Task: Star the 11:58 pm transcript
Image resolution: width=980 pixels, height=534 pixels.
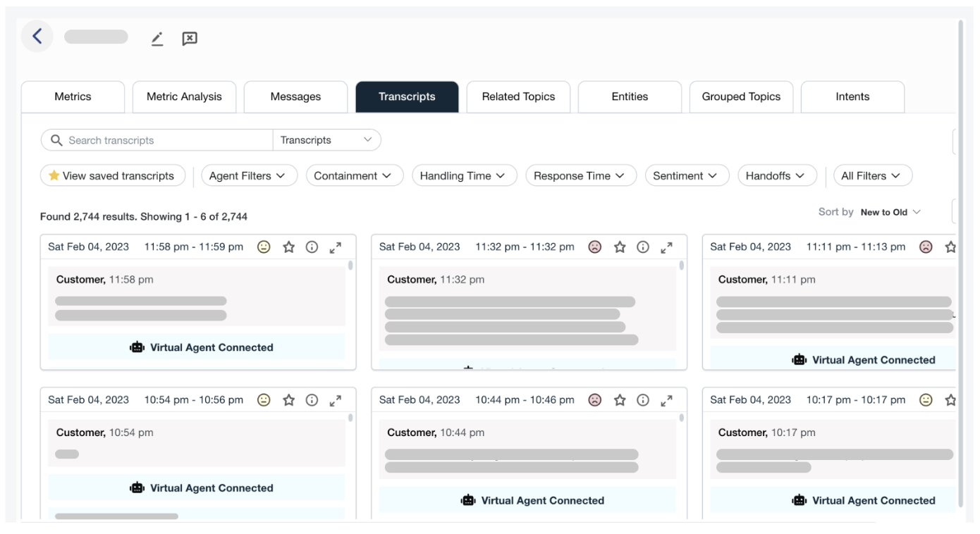Action: 288,247
